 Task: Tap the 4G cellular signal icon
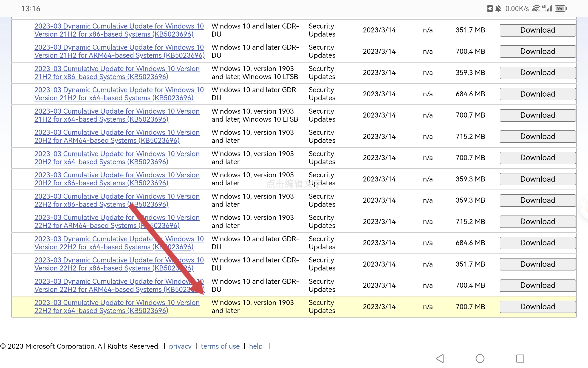click(547, 9)
